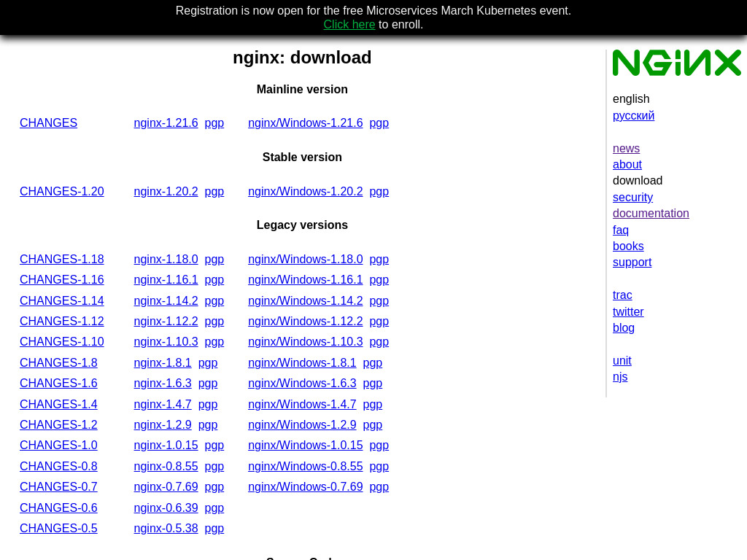This screenshot has height=560, width=747.
Task: Open CHANGES-0.5 link
Action: pyautogui.click(x=58, y=528)
